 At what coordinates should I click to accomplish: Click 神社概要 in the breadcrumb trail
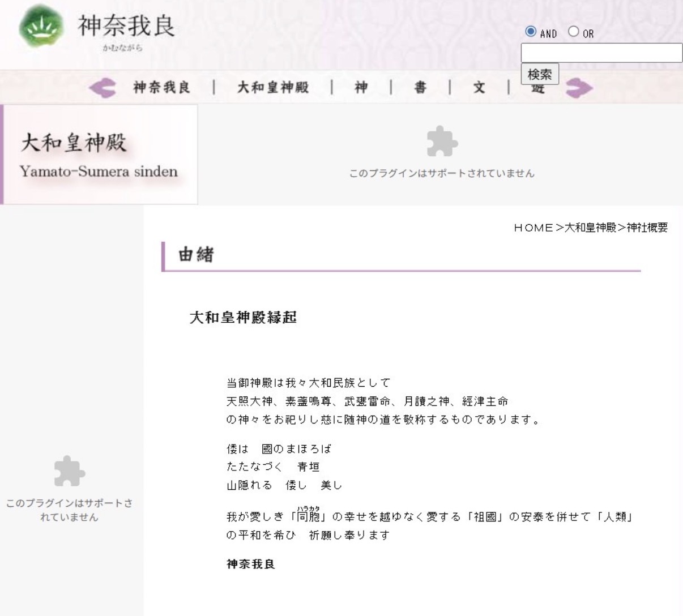pos(647,228)
